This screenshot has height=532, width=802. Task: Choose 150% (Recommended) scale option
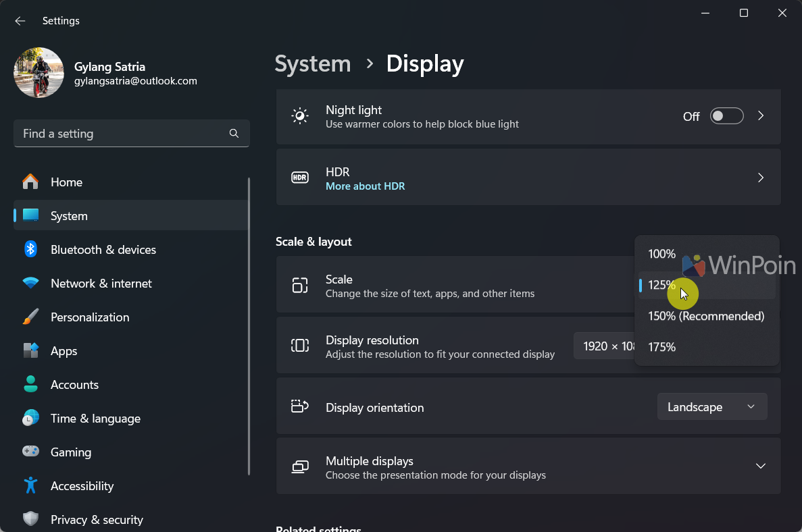pos(705,317)
